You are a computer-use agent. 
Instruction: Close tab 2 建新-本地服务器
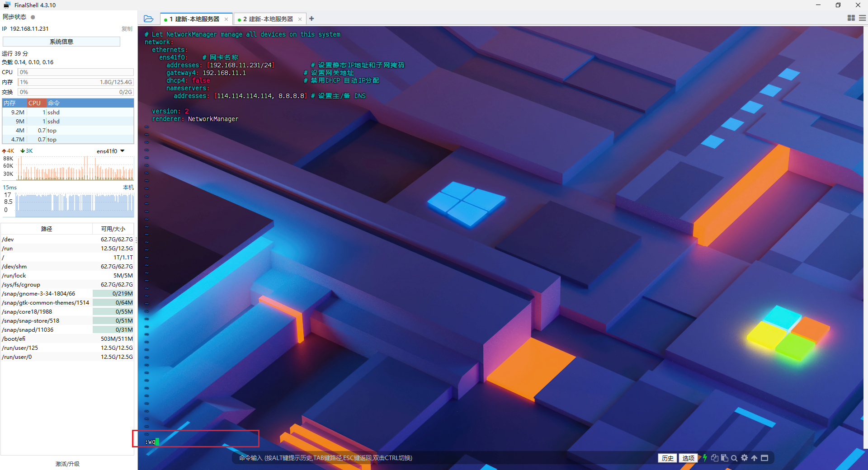coord(300,19)
